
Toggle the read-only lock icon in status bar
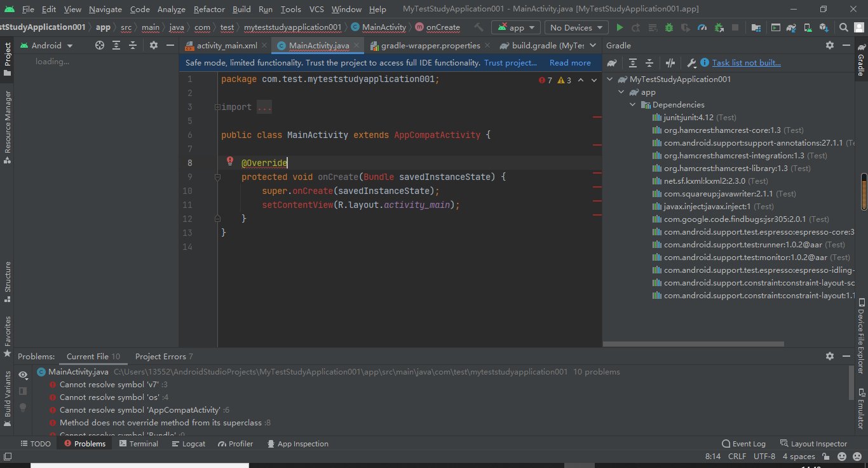click(825, 457)
